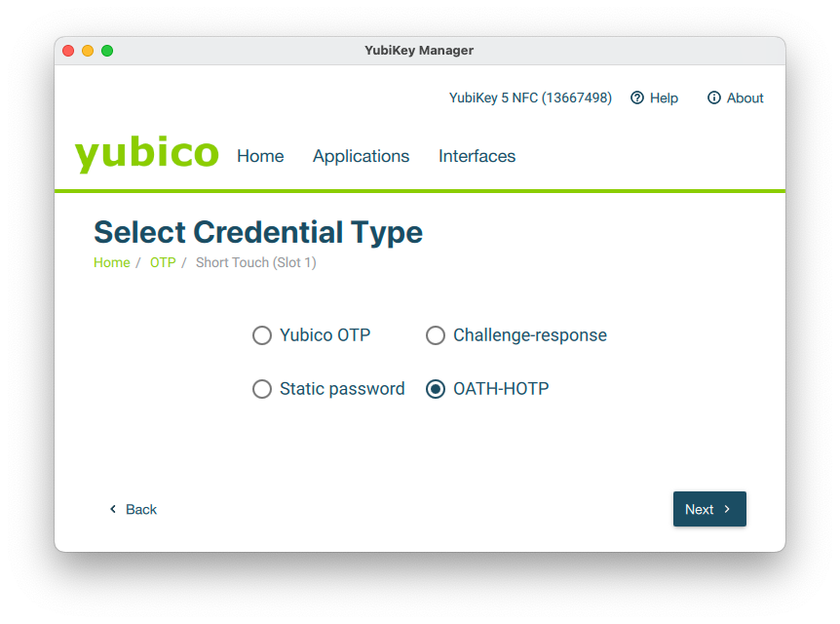
Task: Click the YubiKey 5 NFC device label
Action: click(x=530, y=97)
